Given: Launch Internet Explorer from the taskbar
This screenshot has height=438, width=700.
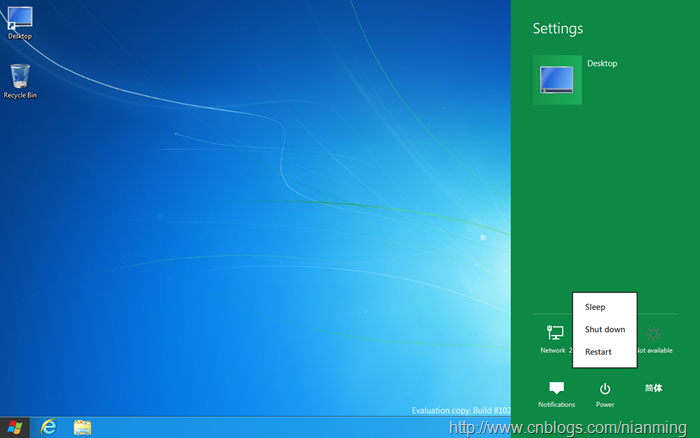Looking at the screenshot, I should tap(49, 428).
